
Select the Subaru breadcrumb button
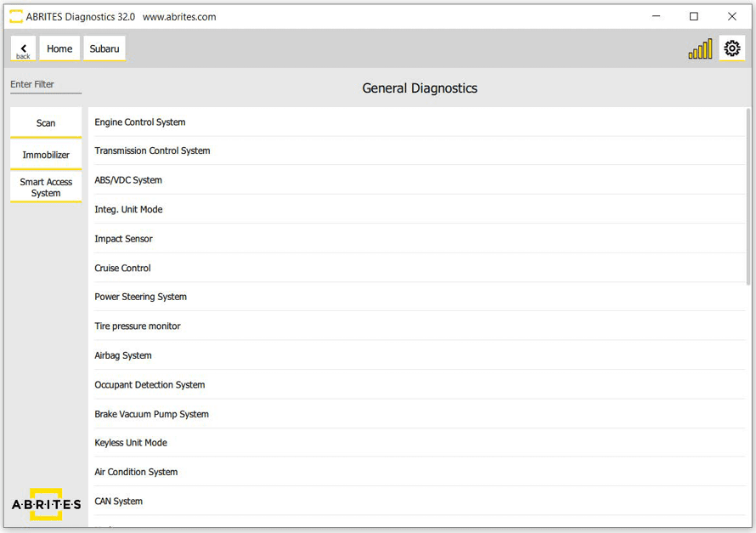click(x=104, y=49)
